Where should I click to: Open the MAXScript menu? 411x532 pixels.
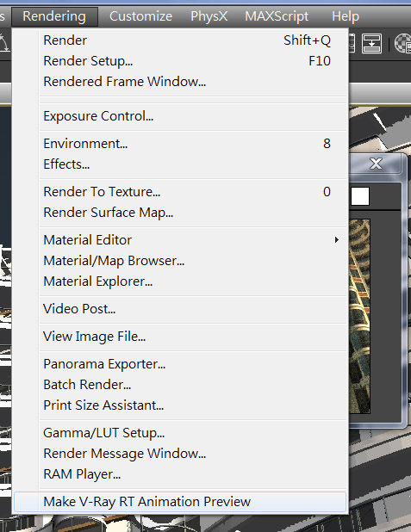tap(277, 16)
